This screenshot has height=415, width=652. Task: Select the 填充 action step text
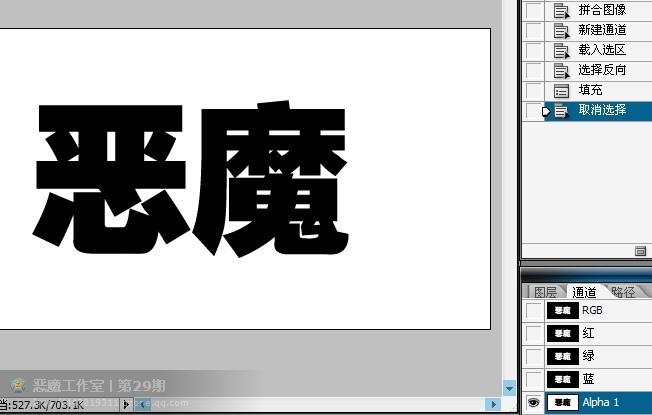590,89
